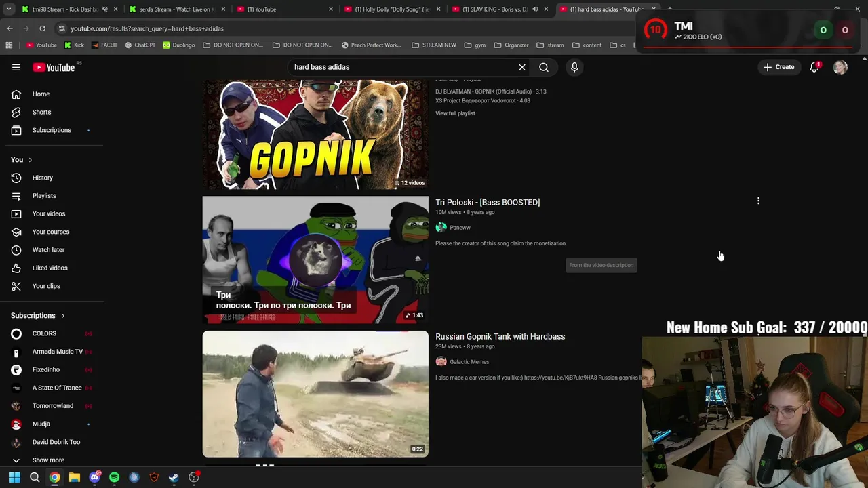
Task: Open File Explorer from the taskbar
Action: [x=75, y=477]
